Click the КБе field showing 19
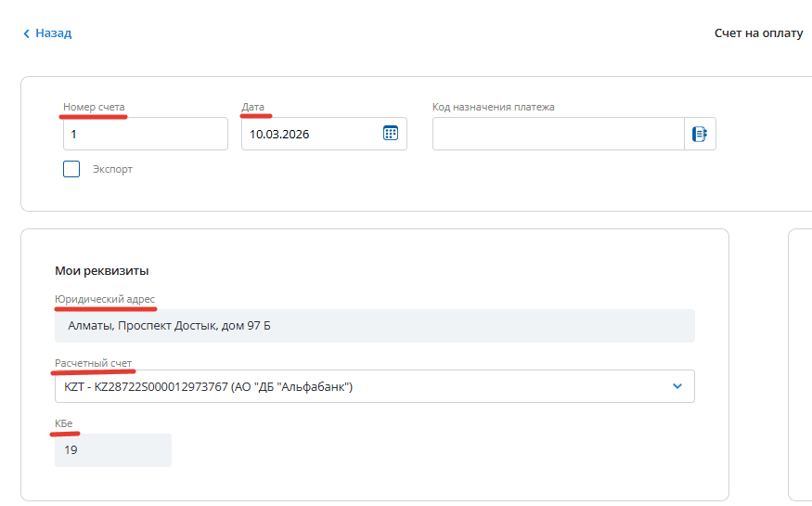The width and height of the screenshot is (812, 506). pos(112,450)
